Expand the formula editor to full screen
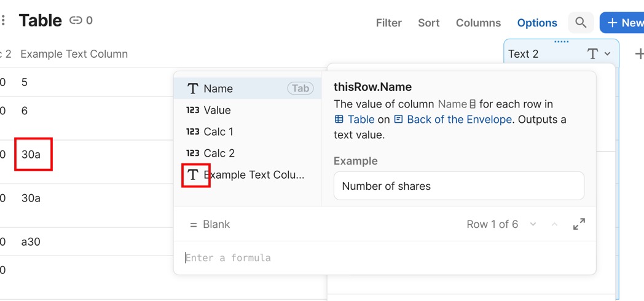The height and width of the screenshot is (301, 644). (579, 224)
